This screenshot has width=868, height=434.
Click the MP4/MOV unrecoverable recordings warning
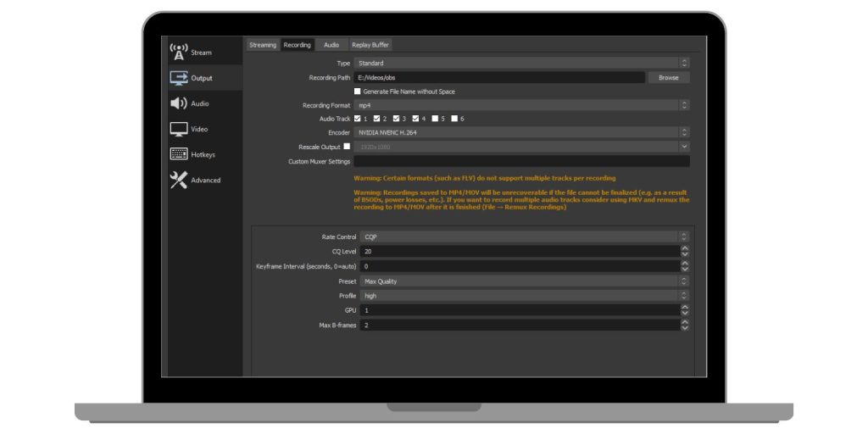pyautogui.click(x=521, y=200)
